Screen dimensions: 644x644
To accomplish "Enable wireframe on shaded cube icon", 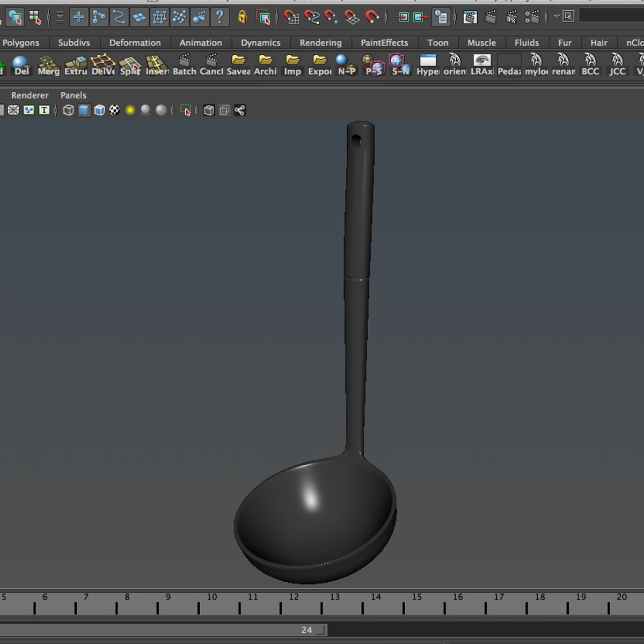I will (x=99, y=110).
